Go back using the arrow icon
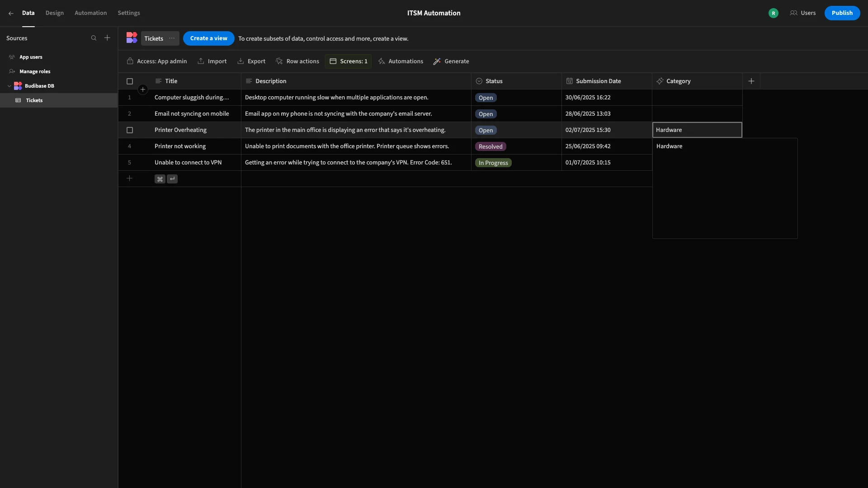Image resolution: width=868 pixels, height=488 pixels. [x=11, y=14]
